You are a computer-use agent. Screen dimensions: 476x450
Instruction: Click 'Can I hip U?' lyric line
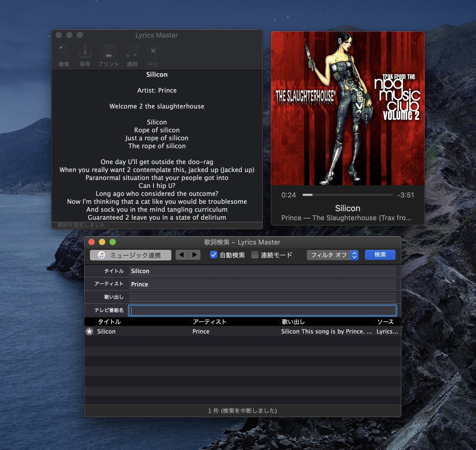coord(157,186)
